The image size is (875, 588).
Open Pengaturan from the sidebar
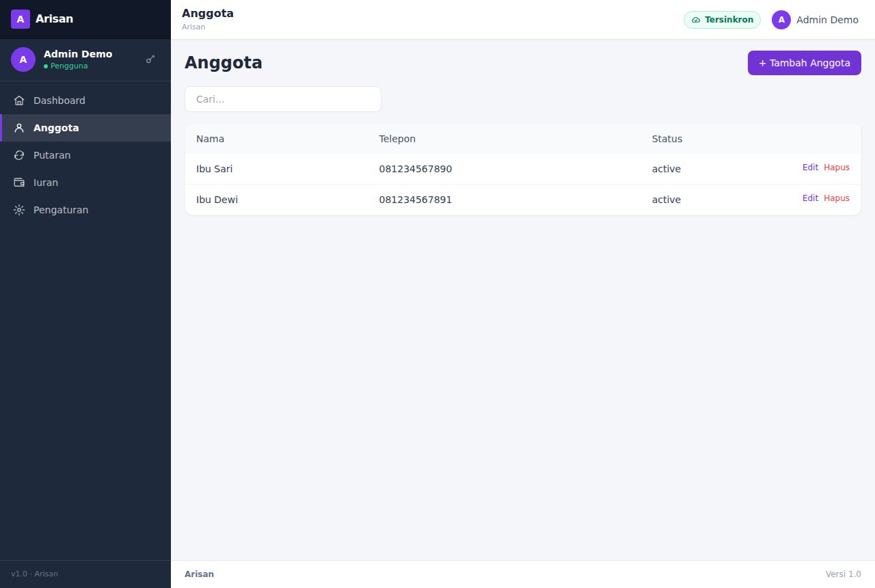(85, 210)
